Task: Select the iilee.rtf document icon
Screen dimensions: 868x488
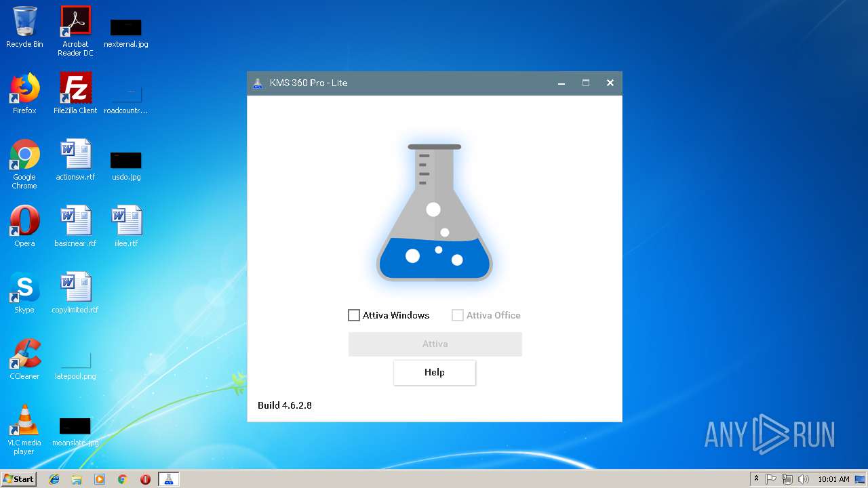Action: point(125,226)
